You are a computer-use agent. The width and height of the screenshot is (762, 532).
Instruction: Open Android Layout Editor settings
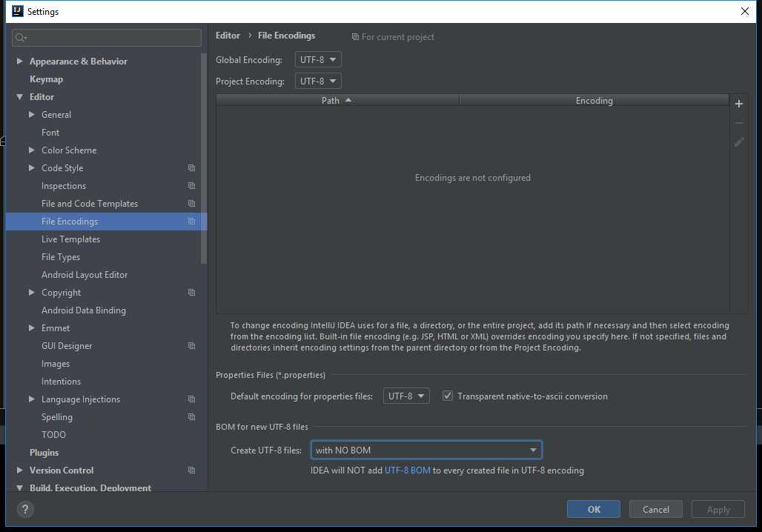(84, 274)
